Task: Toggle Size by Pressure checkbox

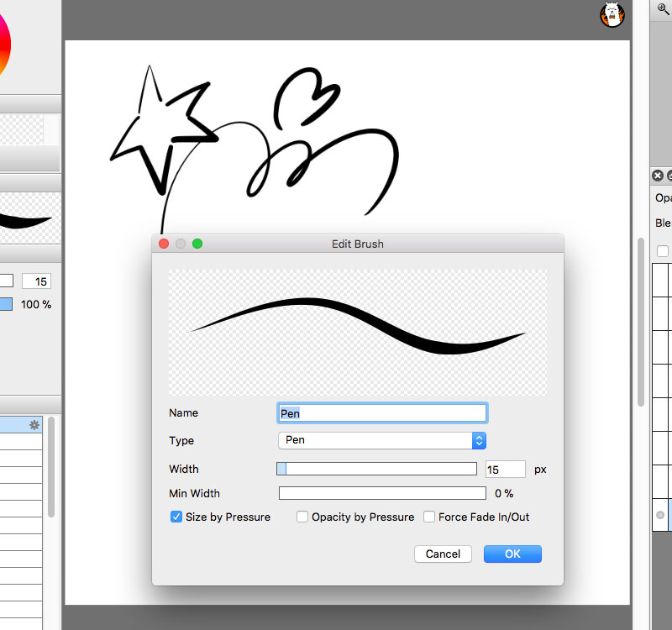Action: coord(176,517)
